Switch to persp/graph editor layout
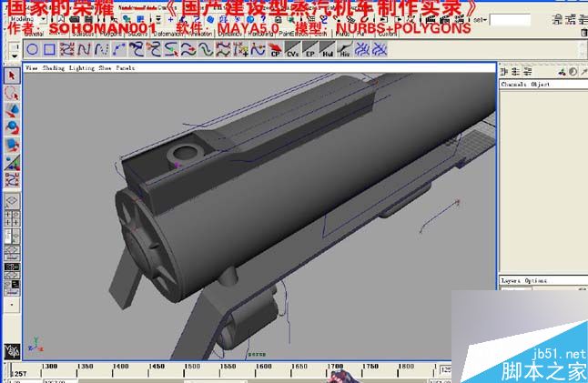The height and width of the screenshot is (383, 588). pos(12,253)
